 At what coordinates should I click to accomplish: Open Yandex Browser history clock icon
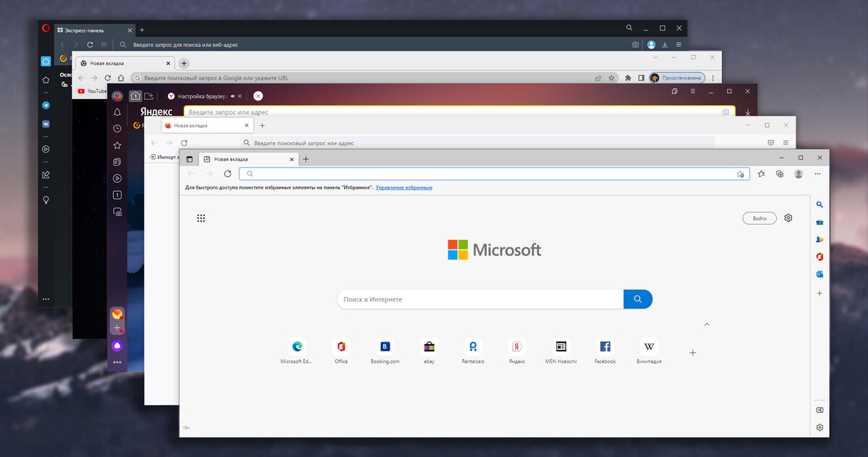point(117,129)
